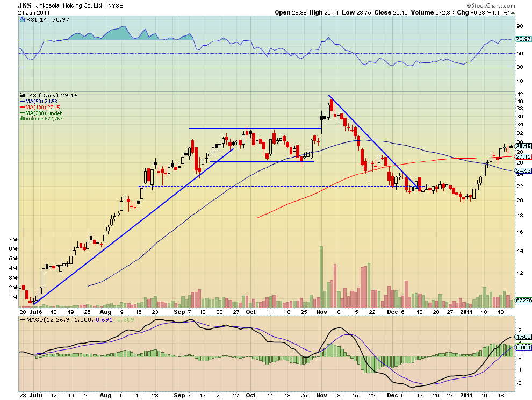Click the MA(200) undef legend text

(44, 113)
